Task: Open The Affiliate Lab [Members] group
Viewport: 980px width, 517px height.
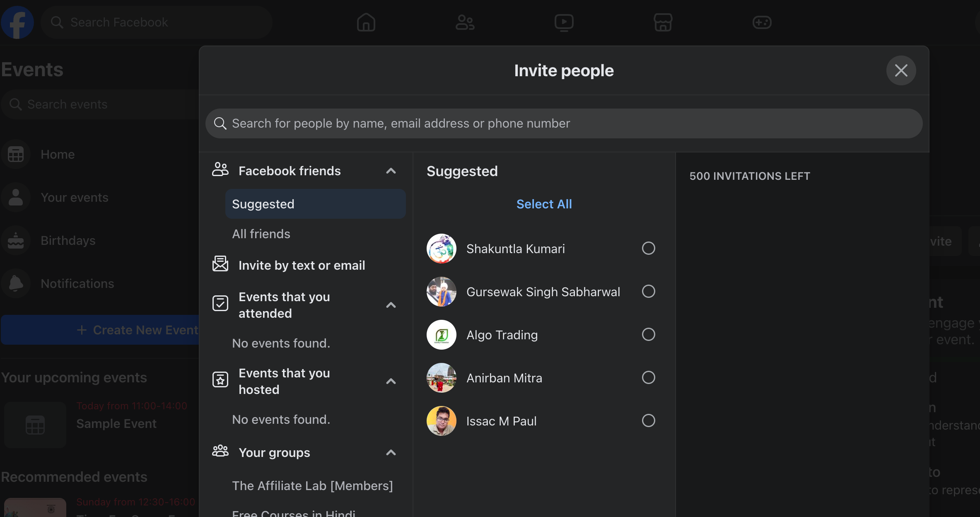Action: tap(313, 486)
